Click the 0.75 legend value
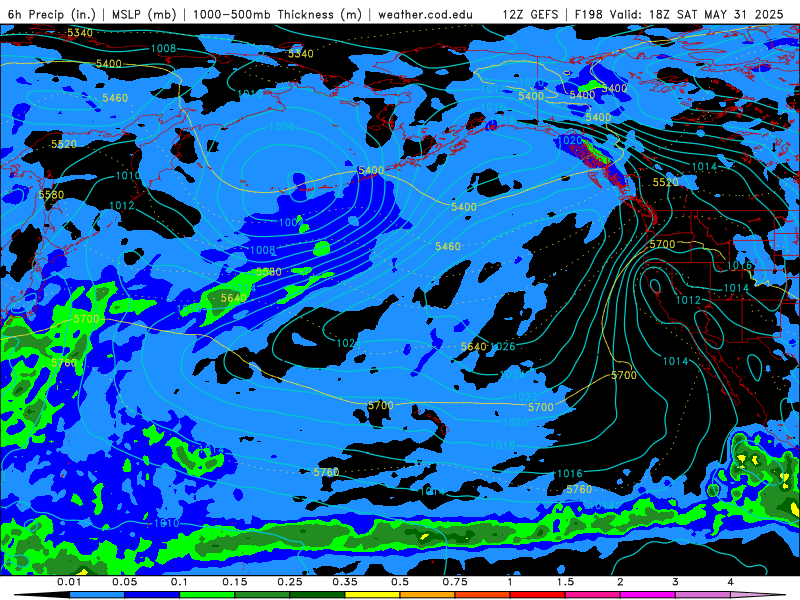This screenshot has height=600, width=800. (x=455, y=582)
